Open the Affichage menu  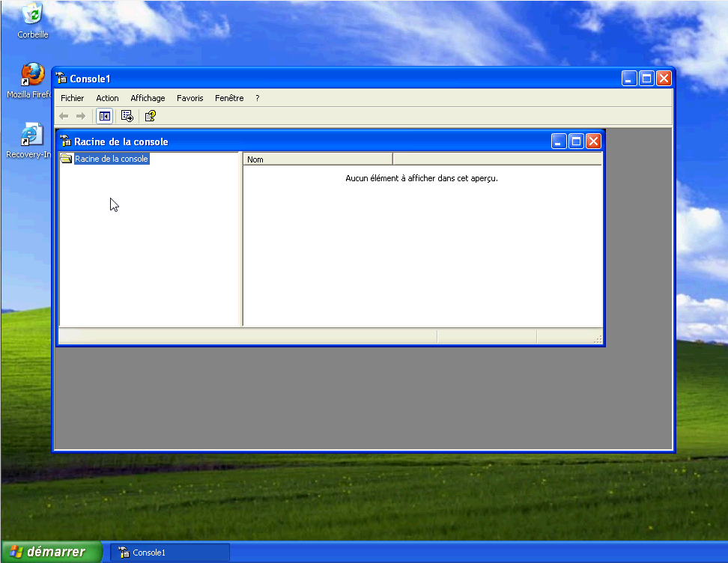coord(148,98)
